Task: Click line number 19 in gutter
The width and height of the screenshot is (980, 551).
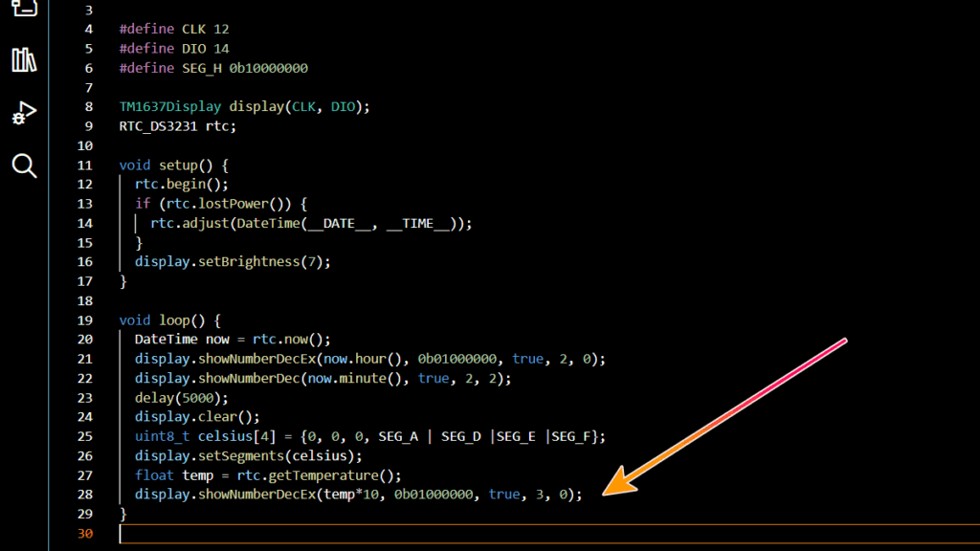Action: click(85, 320)
